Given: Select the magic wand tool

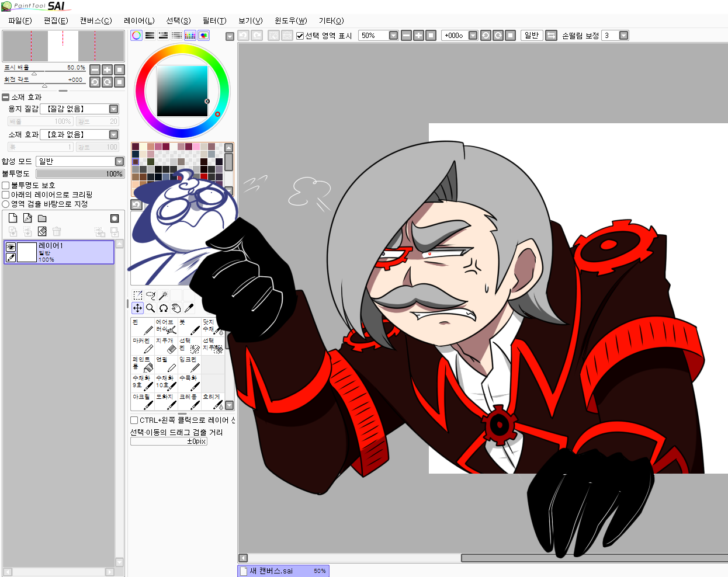Looking at the screenshot, I should point(164,295).
